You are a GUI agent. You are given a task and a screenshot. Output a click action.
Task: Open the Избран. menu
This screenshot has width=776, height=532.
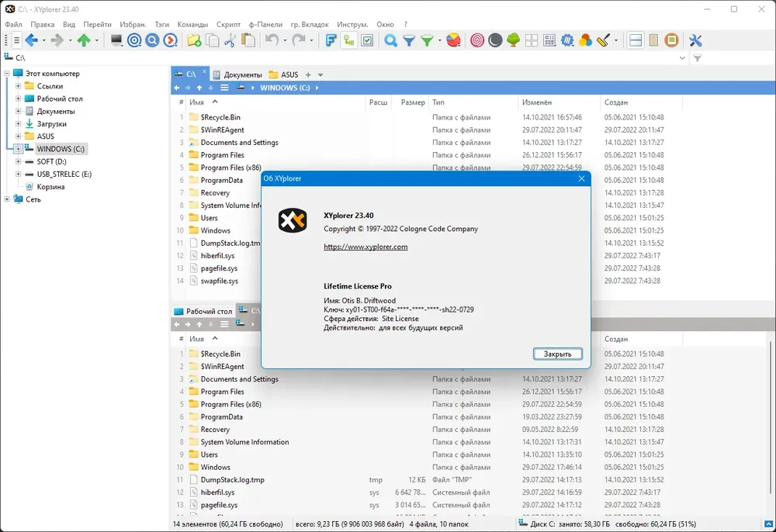133,24
